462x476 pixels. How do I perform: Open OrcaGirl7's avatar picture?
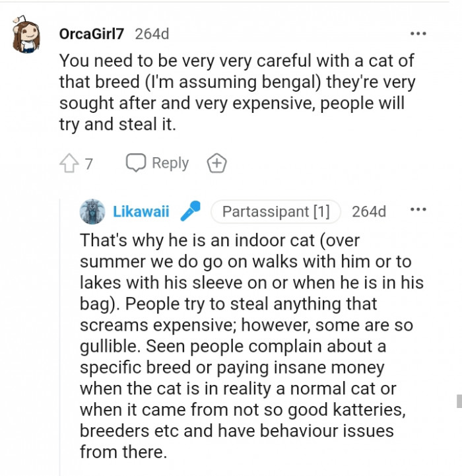point(28,37)
